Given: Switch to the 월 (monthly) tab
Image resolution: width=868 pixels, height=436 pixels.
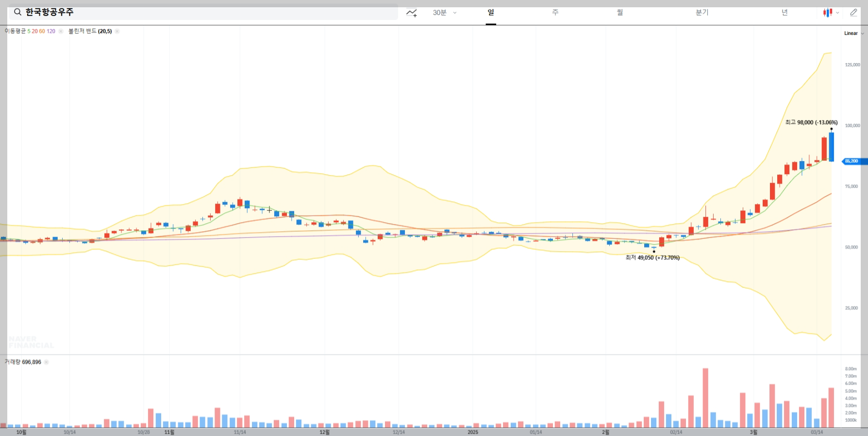Looking at the screenshot, I should (620, 13).
